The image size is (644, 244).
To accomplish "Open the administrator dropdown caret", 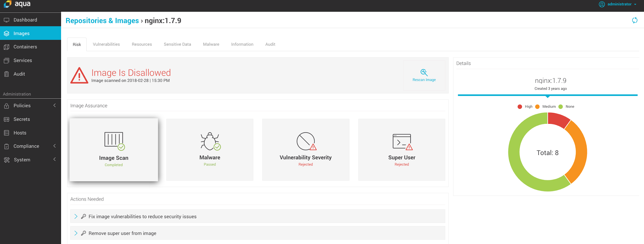I will (x=635, y=4).
